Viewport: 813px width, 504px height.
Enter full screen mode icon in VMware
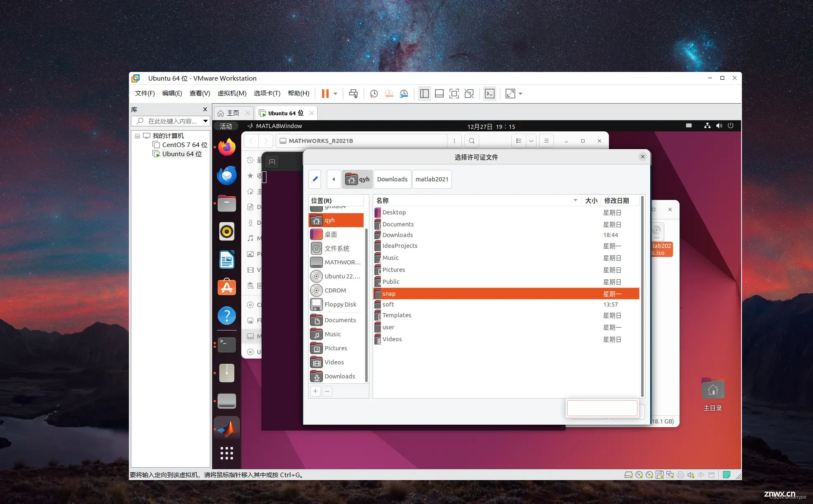454,94
